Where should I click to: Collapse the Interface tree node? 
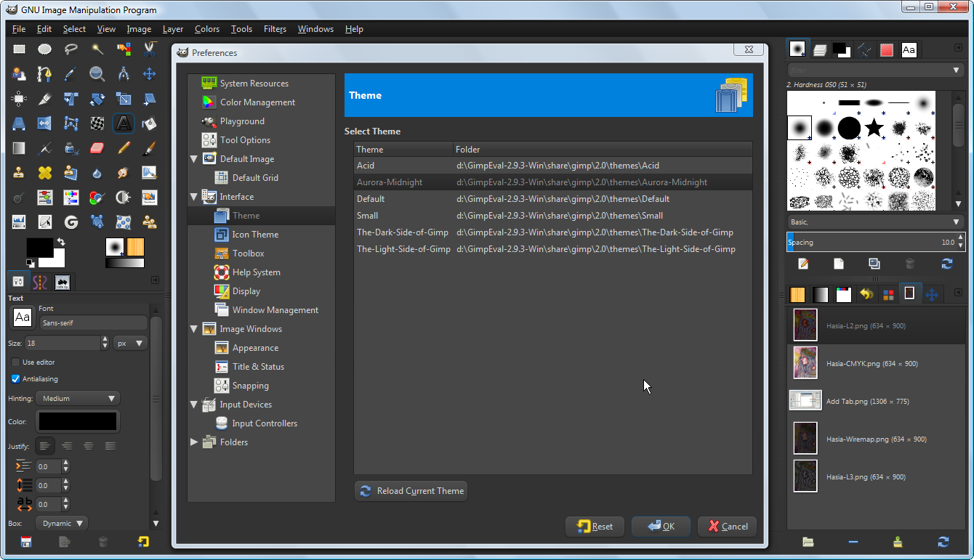[x=194, y=196]
